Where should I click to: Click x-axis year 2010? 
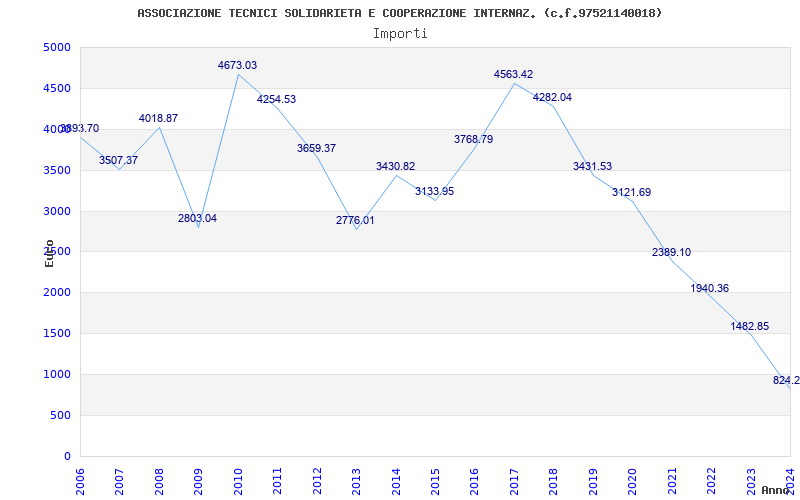[238, 481]
